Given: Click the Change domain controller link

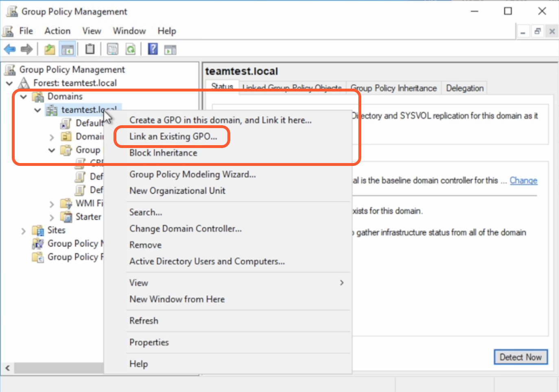Looking at the screenshot, I should coord(523,181).
